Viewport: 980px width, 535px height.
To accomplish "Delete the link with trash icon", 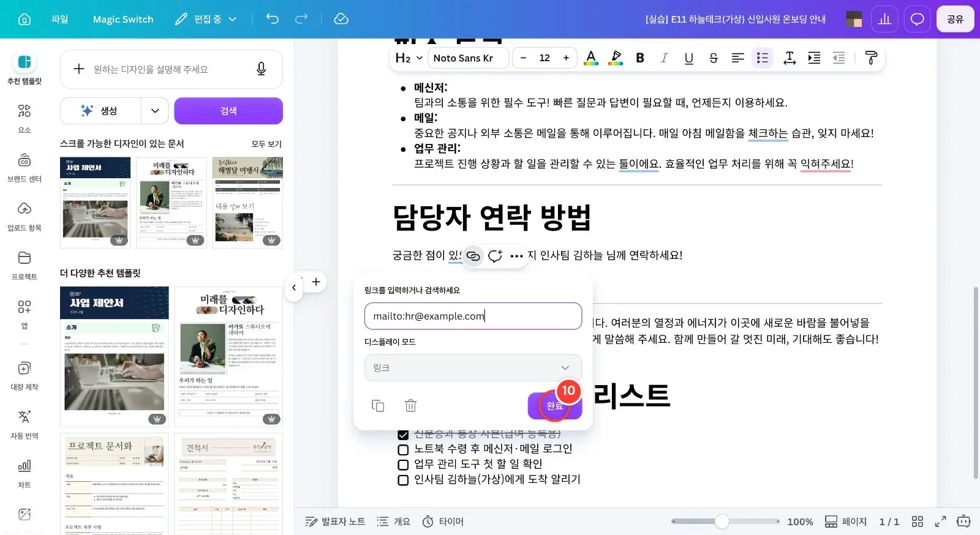I will tap(411, 405).
